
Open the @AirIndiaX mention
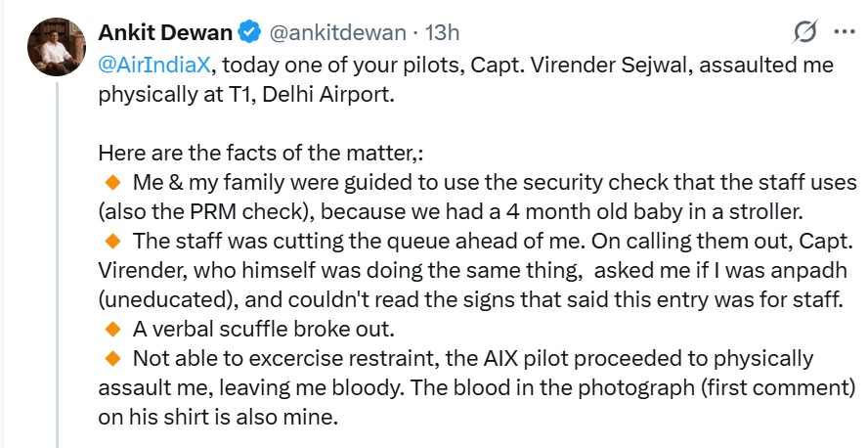pos(154,67)
